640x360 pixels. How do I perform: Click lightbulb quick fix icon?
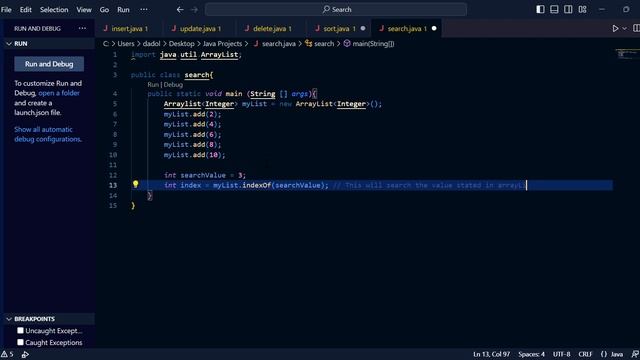click(136, 184)
